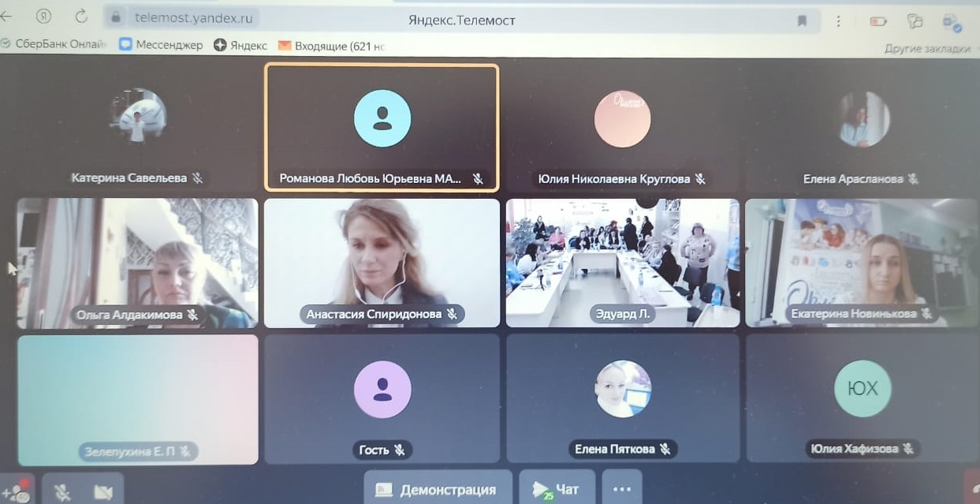Reload the page with refresh icon

(x=81, y=17)
